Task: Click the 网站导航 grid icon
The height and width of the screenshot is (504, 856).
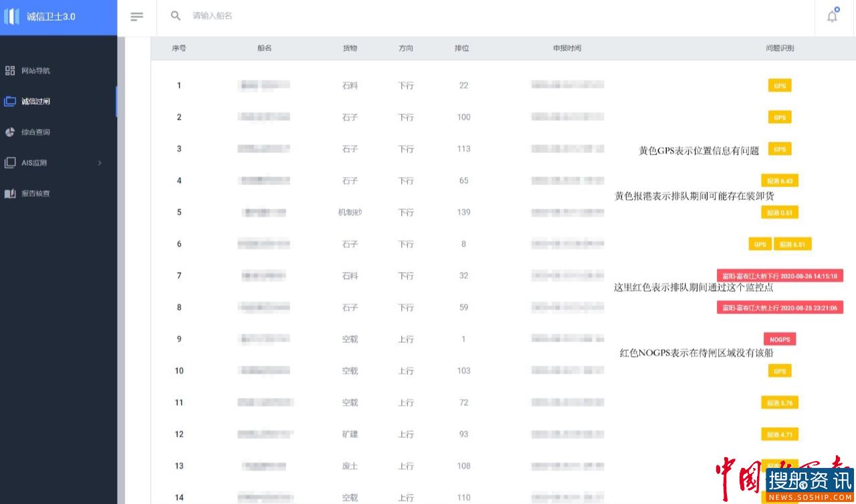Action: 10,71
